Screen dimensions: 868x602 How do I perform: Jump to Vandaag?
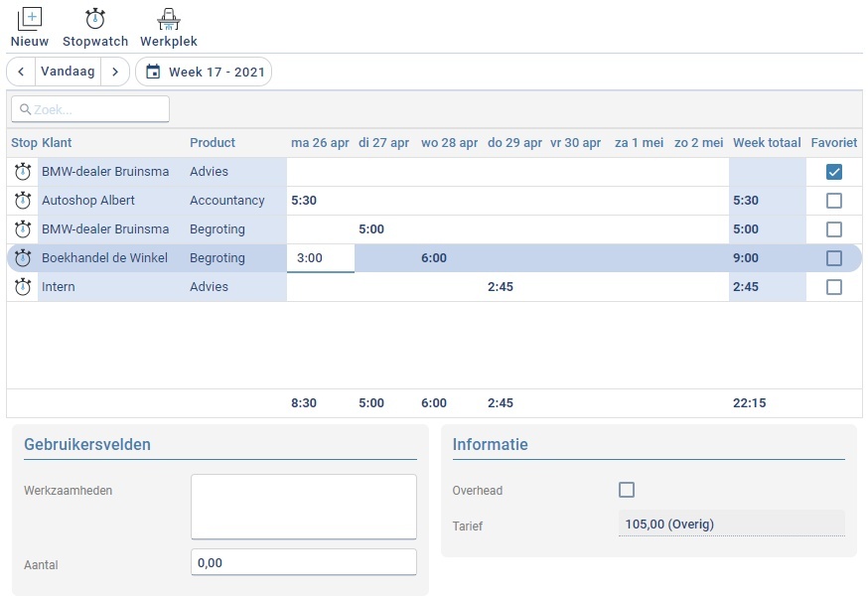tap(68, 72)
